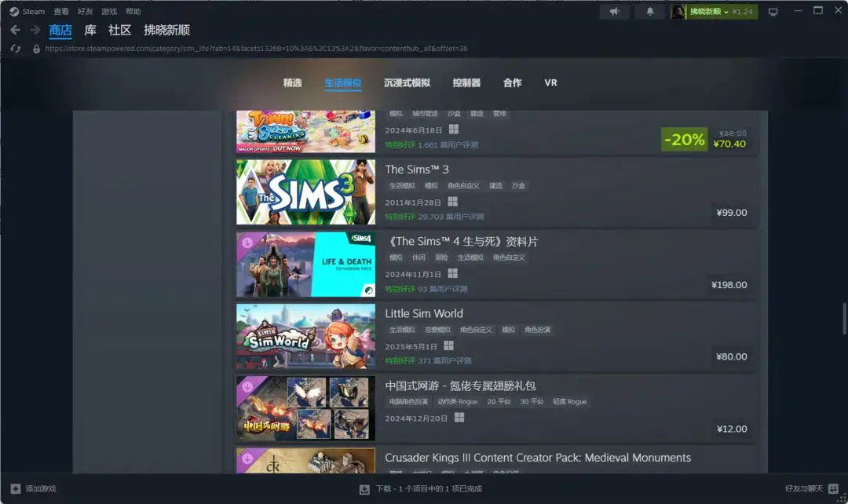This screenshot has height=504, width=848.
Task: Open the Town cleaning game thumbnail
Action: click(x=305, y=131)
